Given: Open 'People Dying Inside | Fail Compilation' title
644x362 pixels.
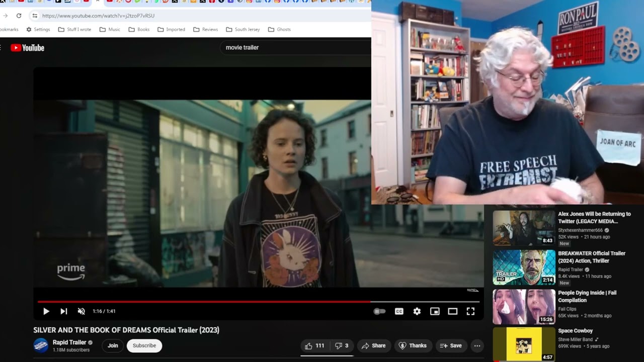Looking at the screenshot, I should point(587,296).
